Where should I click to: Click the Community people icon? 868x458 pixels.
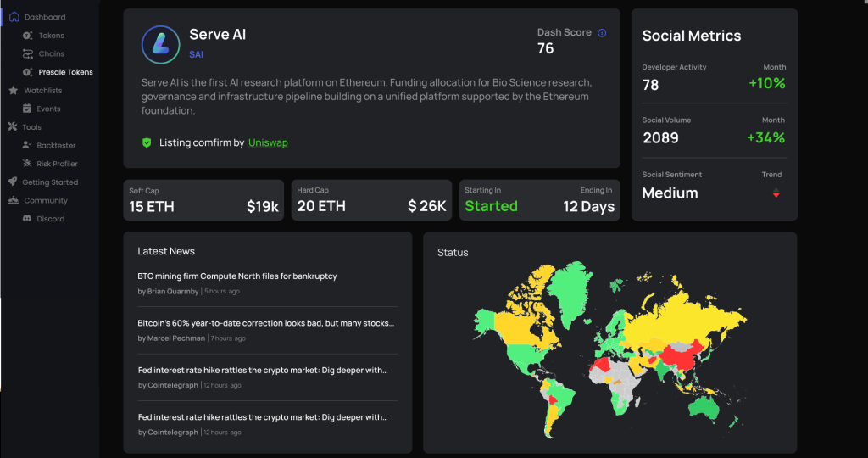click(x=14, y=200)
